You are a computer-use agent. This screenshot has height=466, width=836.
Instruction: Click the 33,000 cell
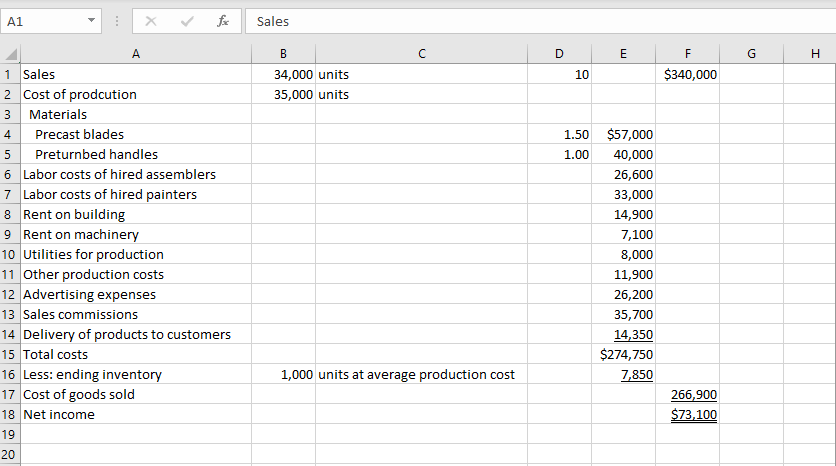coord(623,194)
